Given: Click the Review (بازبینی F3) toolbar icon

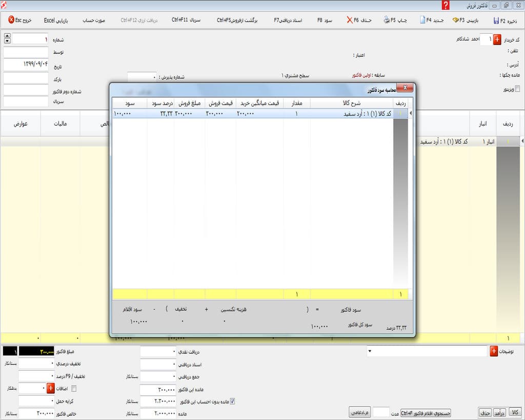Looking at the screenshot, I should [x=456, y=20].
